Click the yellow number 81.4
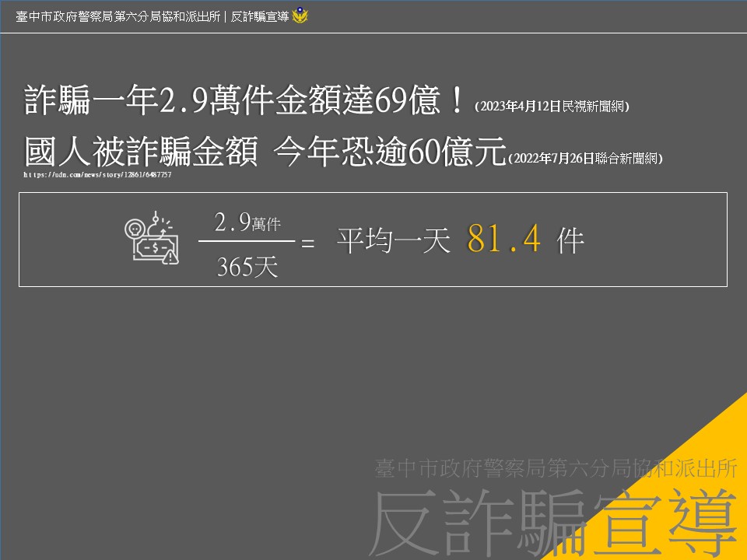 click(x=503, y=240)
